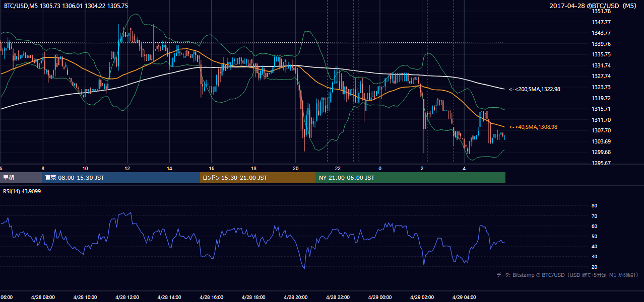
Task: Click price axis value 1299.68
Action: point(601,152)
